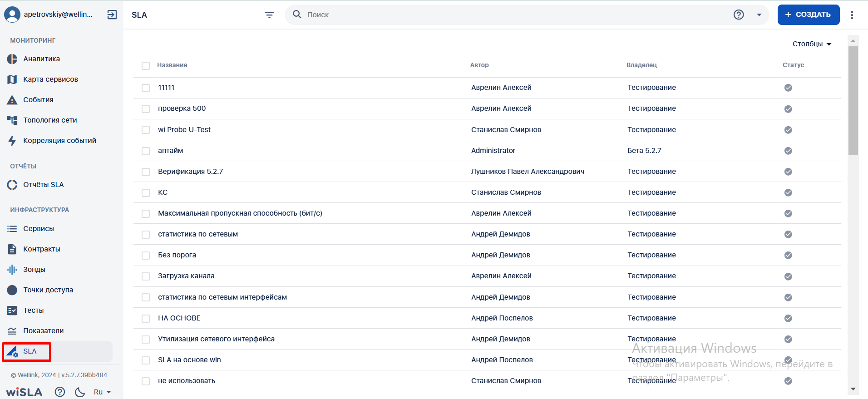Open SLA Максимальная пропускная способность (бит/с)
868x399 pixels.
click(240, 213)
